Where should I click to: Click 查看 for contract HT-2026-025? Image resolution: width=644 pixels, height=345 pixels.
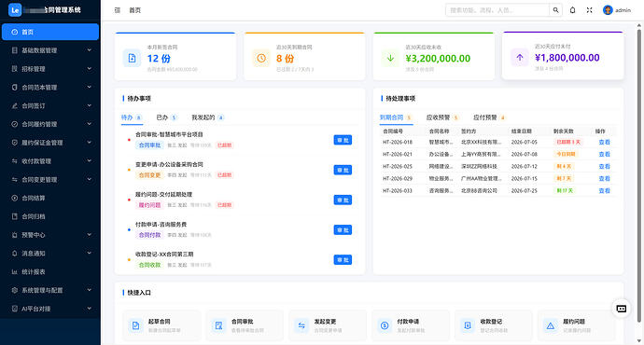point(604,167)
